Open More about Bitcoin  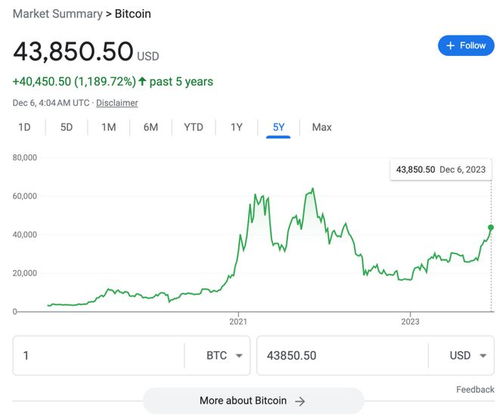click(x=253, y=400)
